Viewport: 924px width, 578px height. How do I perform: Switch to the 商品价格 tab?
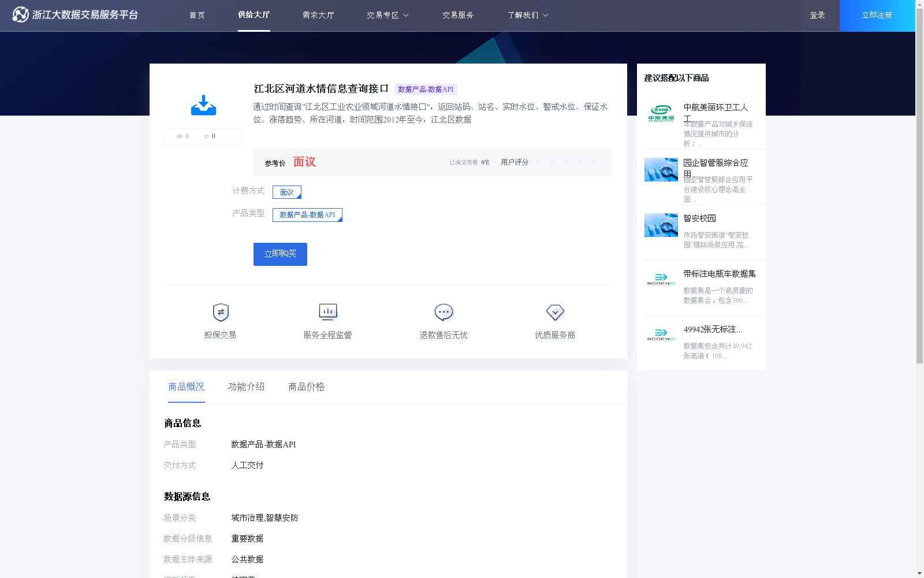coord(307,387)
